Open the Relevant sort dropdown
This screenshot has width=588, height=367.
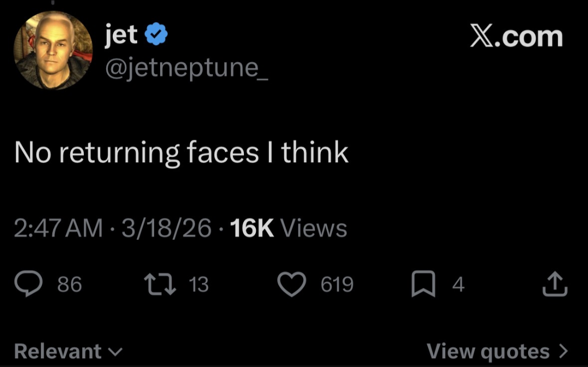pos(68,351)
